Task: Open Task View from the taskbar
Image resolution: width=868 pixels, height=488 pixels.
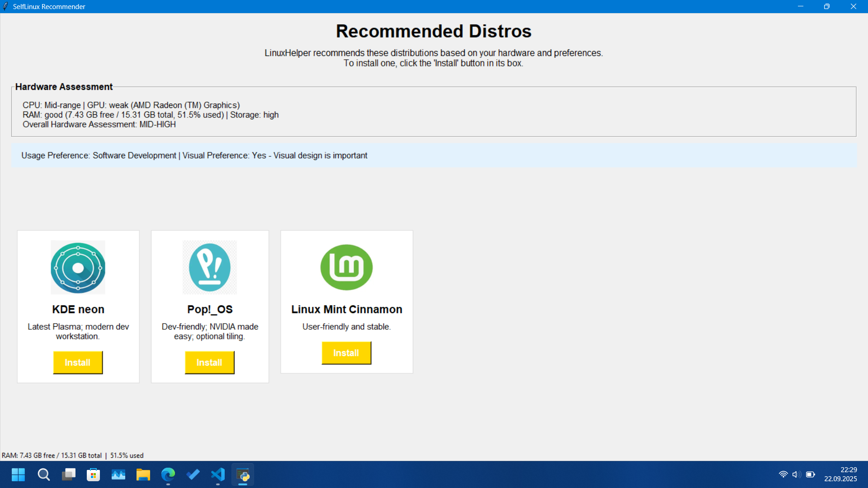Action: 69,474
